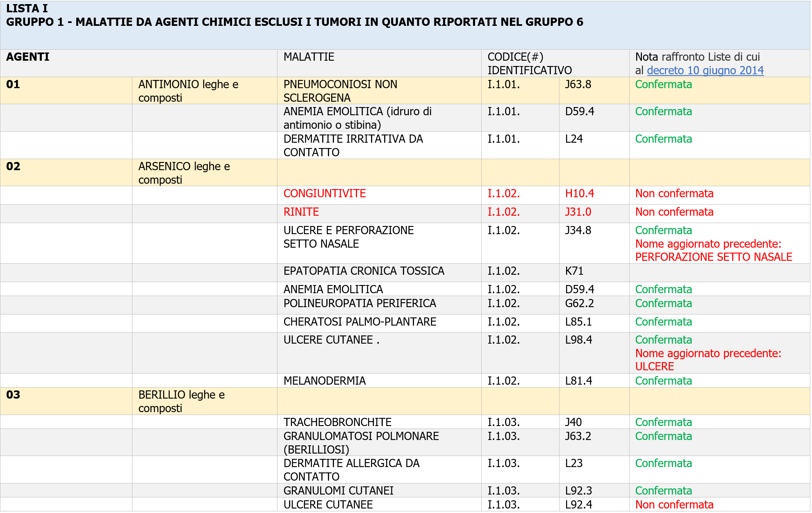
Task: Select the RINITE red entry
Action: [301, 212]
